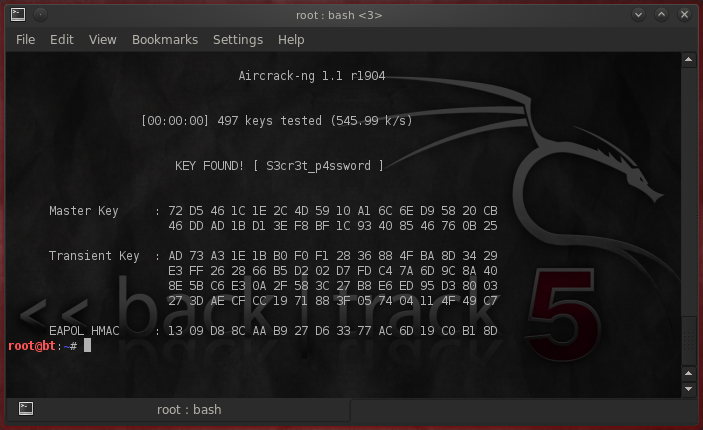Select the "root : bash" tab

click(188, 409)
